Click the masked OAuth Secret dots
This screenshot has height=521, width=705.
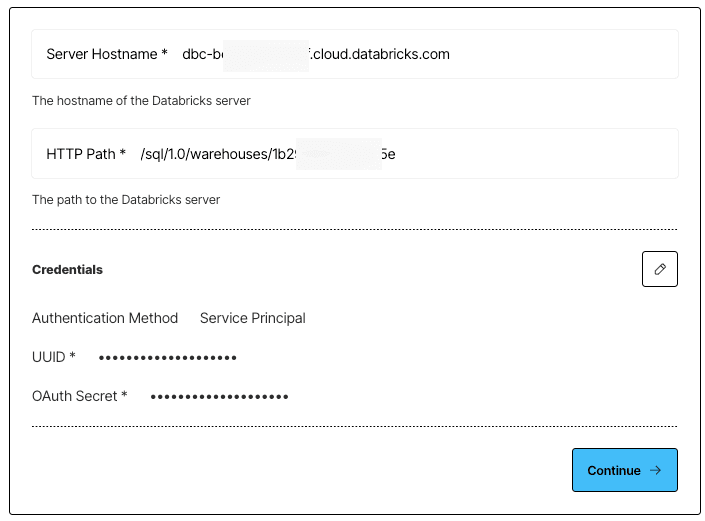pyautogui.click(x=219, y=397)
